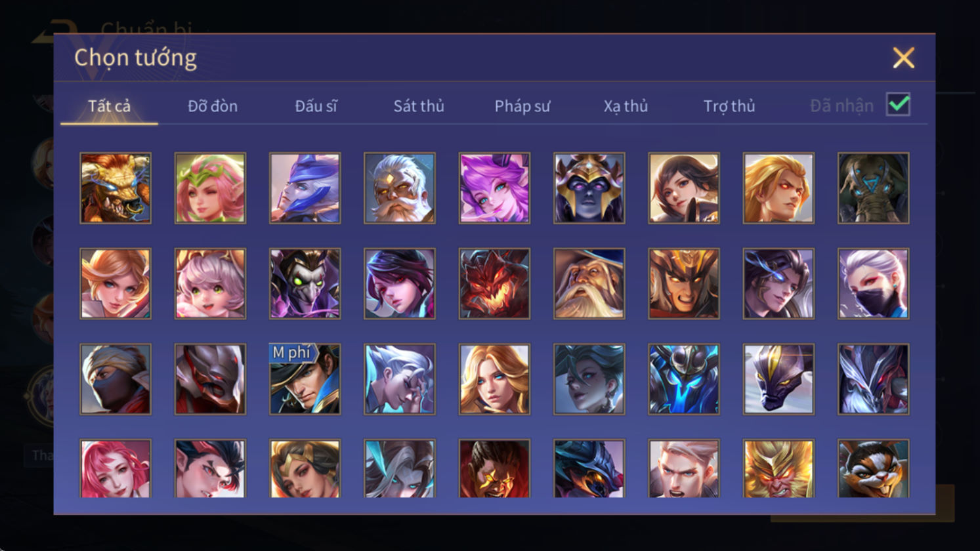Image resolution: width=980 pixels, height=551 pixels.
Task: Select the red demon-faced hero portrait
Action: 494,283
